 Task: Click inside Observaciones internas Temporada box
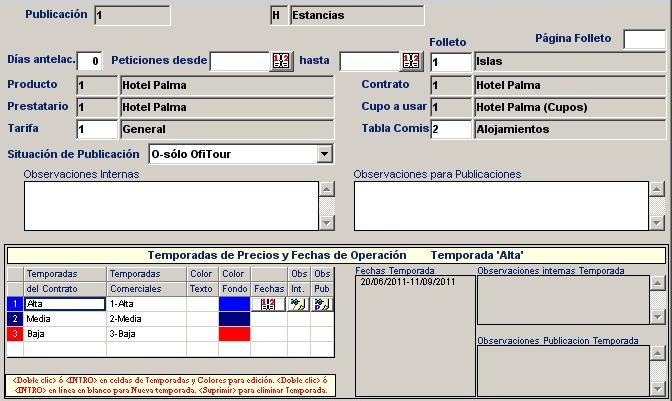pos(563,300)
